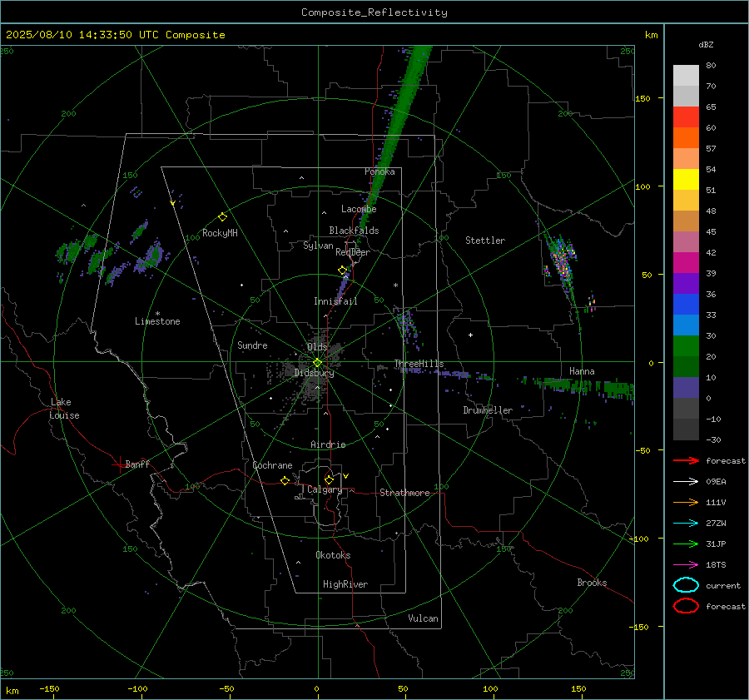
Task: Click the Okotoks label
Action: click(x=333, y=555)
